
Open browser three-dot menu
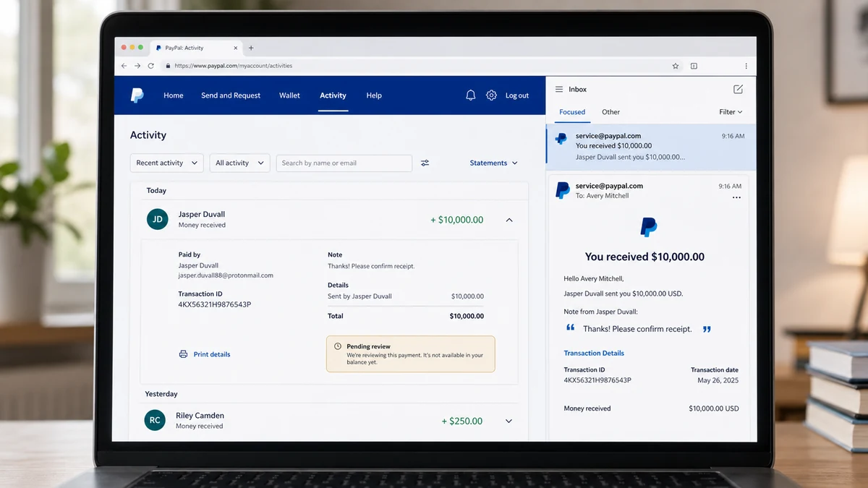click(746, 66)
